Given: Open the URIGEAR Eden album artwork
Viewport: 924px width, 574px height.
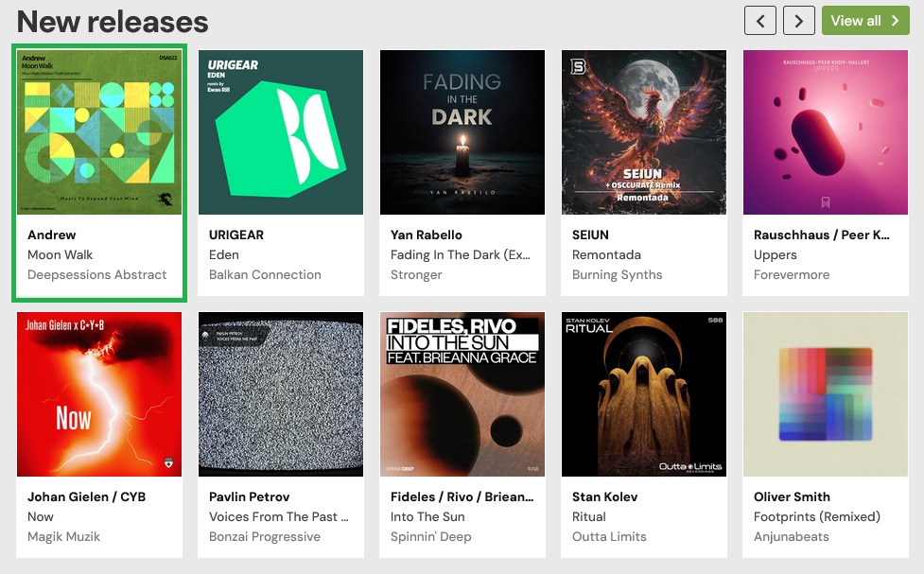Looking at the screenshot, I should tap(281, 132).
